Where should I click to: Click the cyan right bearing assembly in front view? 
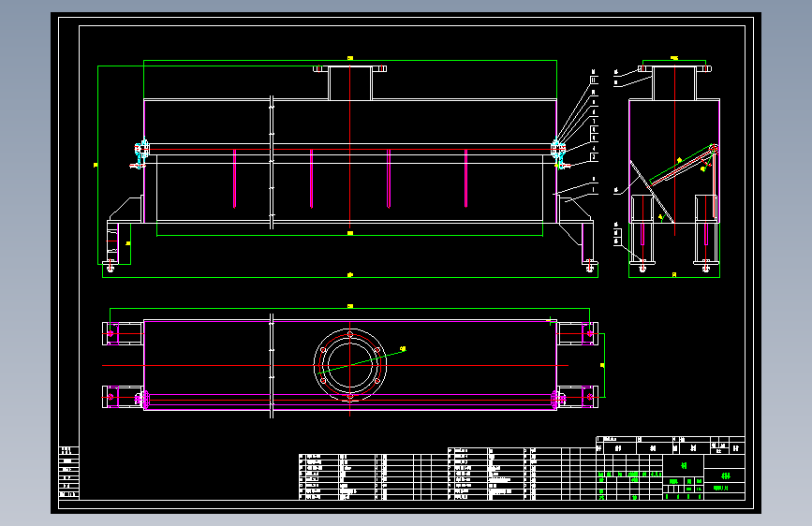tap(559, 153)
